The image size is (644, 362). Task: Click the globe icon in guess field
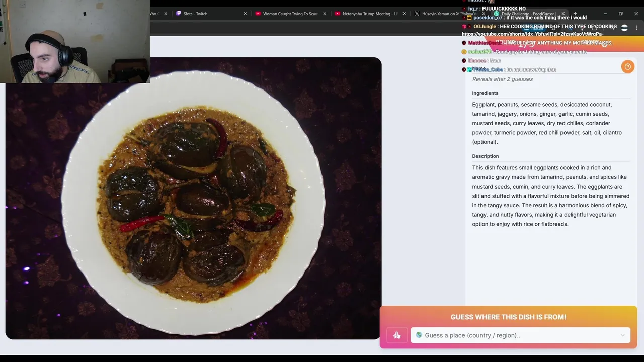click(x=419, y=335)
